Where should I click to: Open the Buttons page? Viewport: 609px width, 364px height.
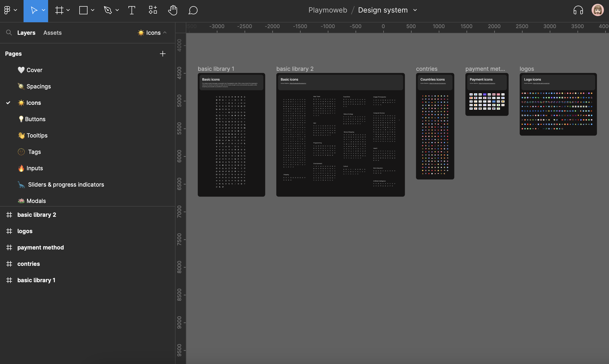tap(35, 119)
